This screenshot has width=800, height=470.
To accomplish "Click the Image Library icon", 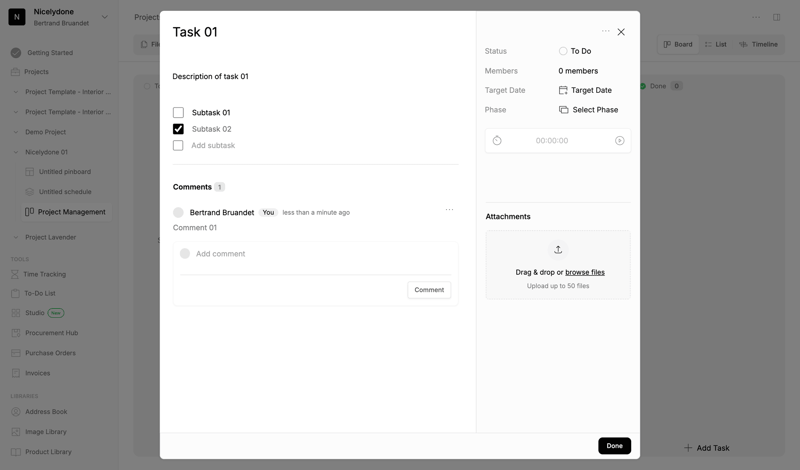I will click(x=16, y=432).
